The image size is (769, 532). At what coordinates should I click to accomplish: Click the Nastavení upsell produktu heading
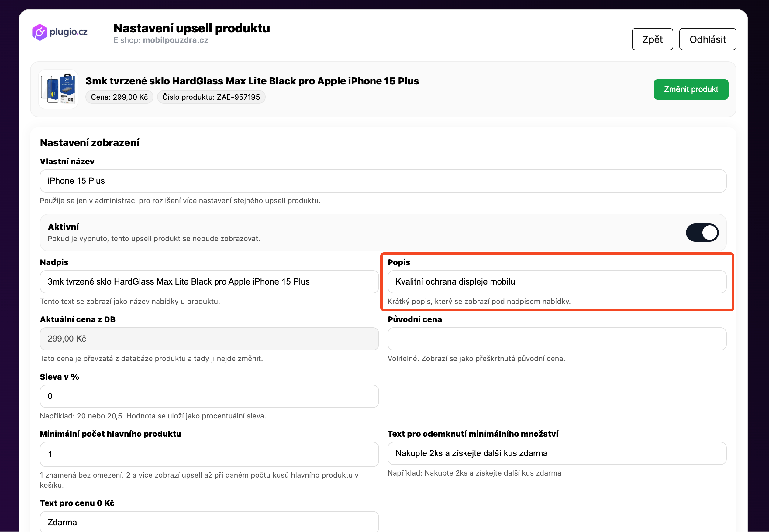(x=192, y=28)
